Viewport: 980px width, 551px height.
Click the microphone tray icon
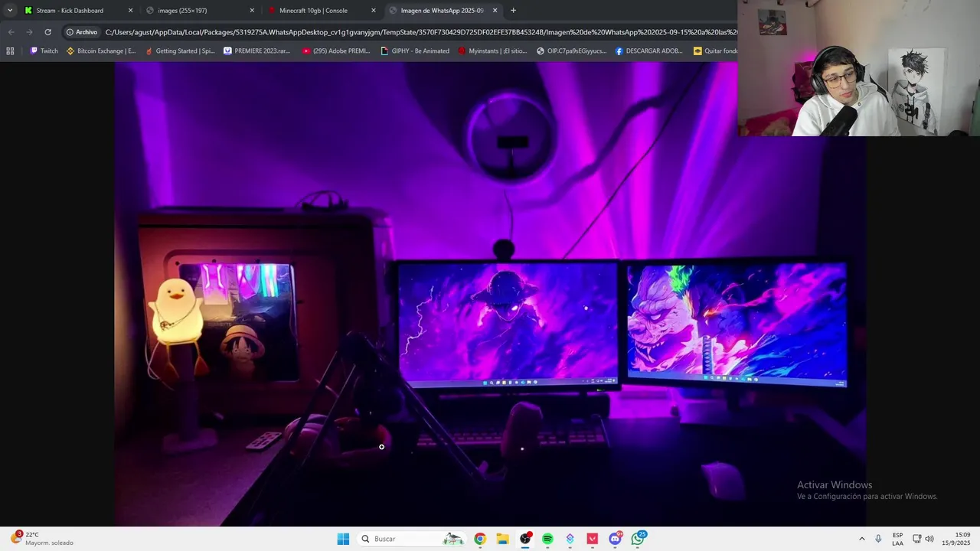(878, 539)
